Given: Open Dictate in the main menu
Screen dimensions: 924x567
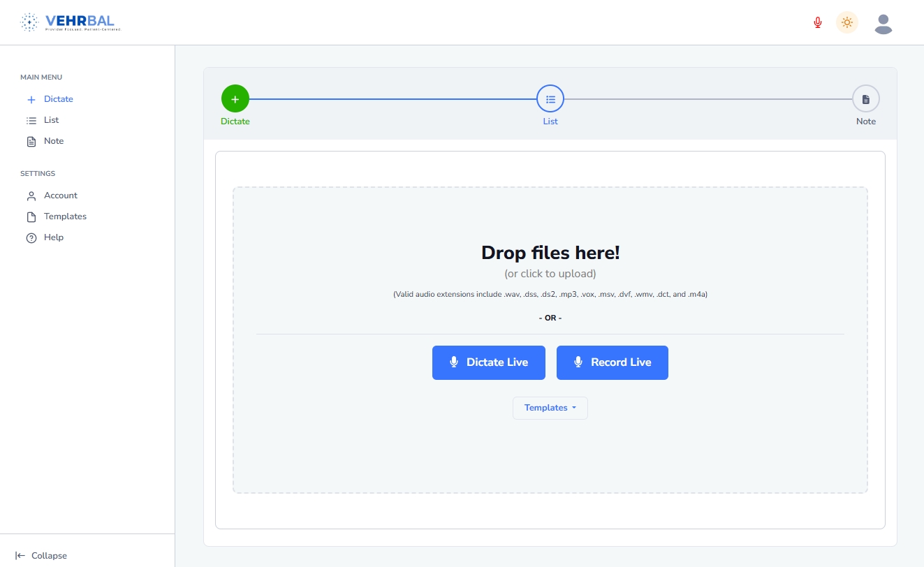Looking at the screenshot, I should [58, 99].
